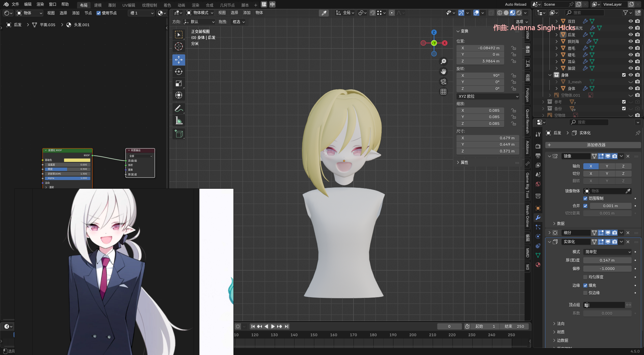Activate the Annotate pencil tool
644x355 pixels.
click(178, 108)
